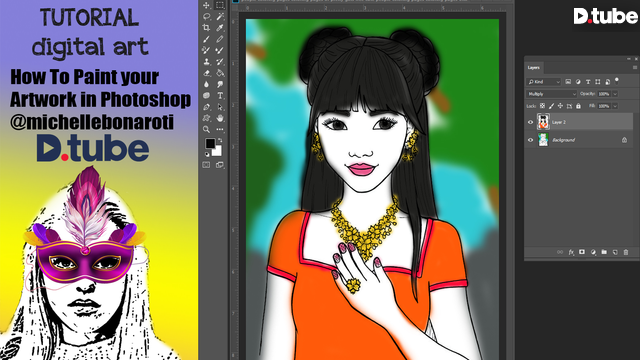Lock image pixels with brush icon

coord(551,106)
